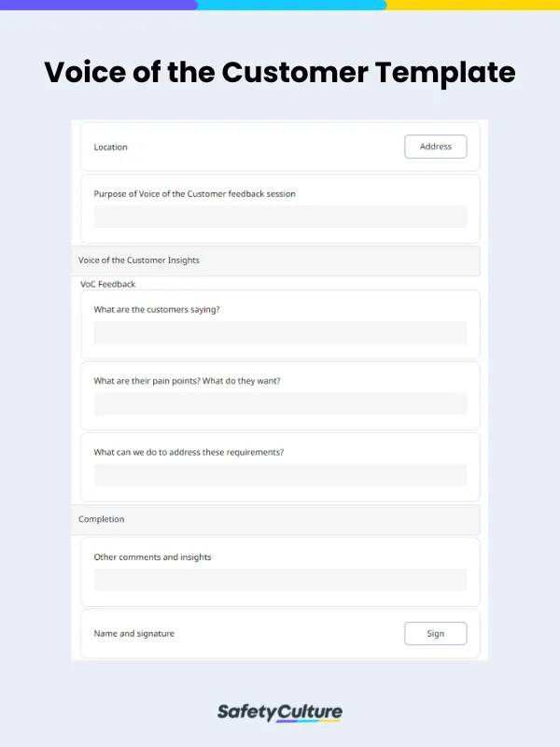Click the 'Purpose of Voice of the Customer' label
The height and width of the screenshot is (747, 560).
194,193
